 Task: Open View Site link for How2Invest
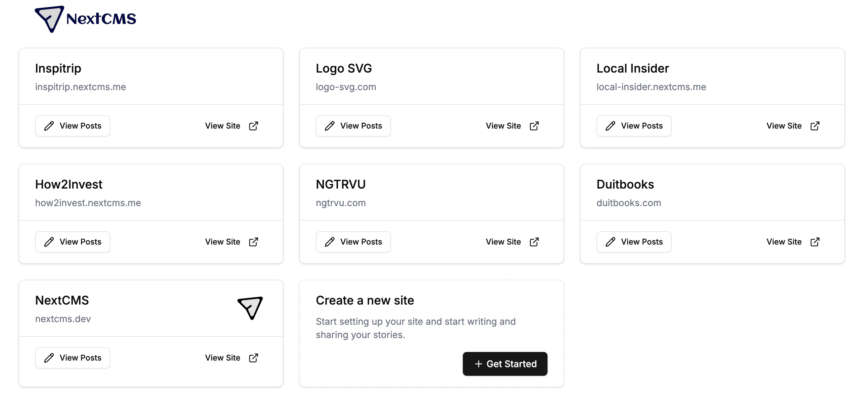232,242
